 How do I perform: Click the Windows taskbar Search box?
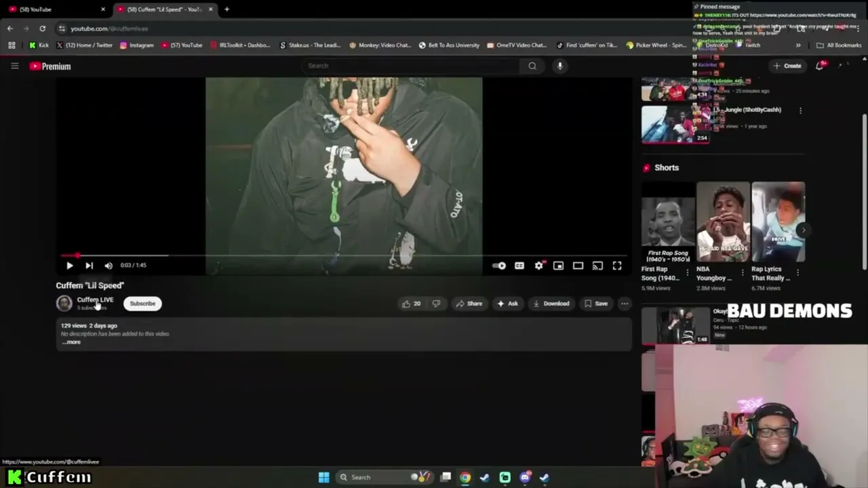[x=384, y=477]
